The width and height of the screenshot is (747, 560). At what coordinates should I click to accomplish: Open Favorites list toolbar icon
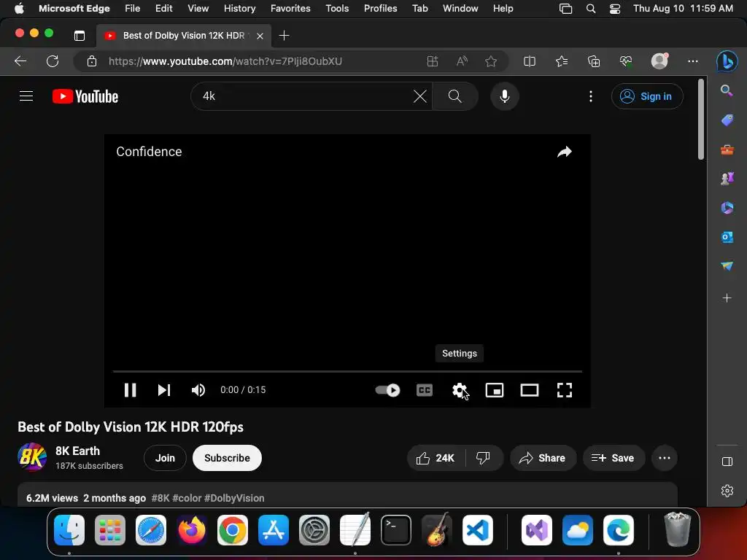click(x=562, y=61)
